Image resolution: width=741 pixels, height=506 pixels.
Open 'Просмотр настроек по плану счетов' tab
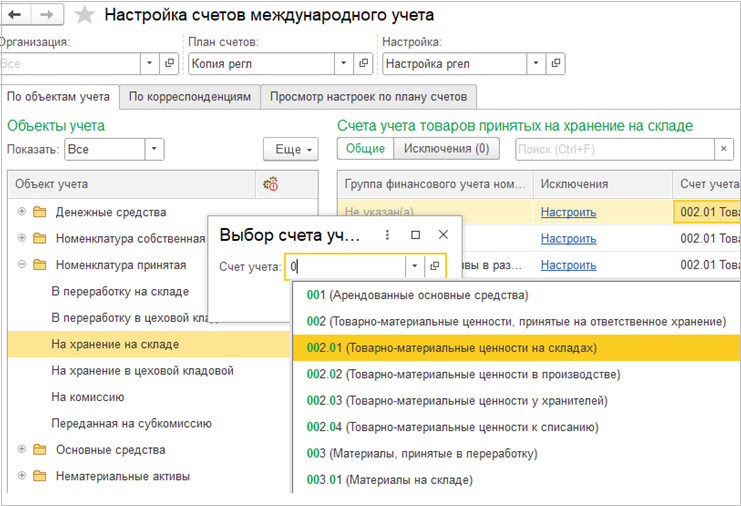click(x=368, y=96)
